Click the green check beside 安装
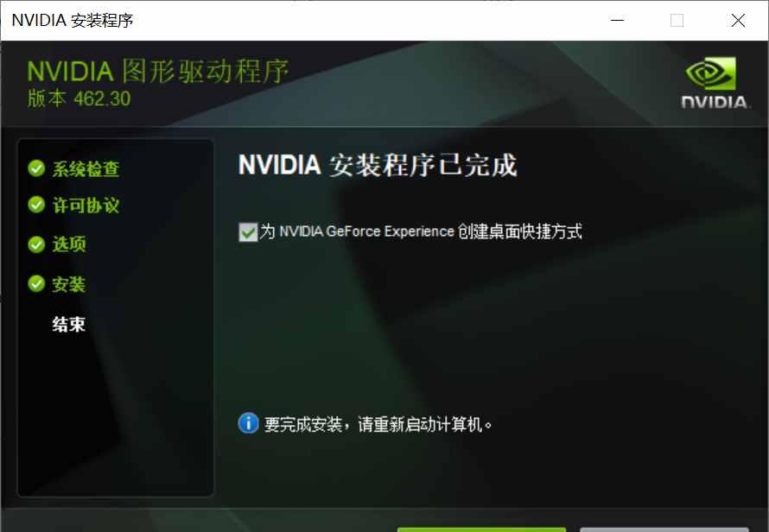769x532 pixels. [36, 283]
